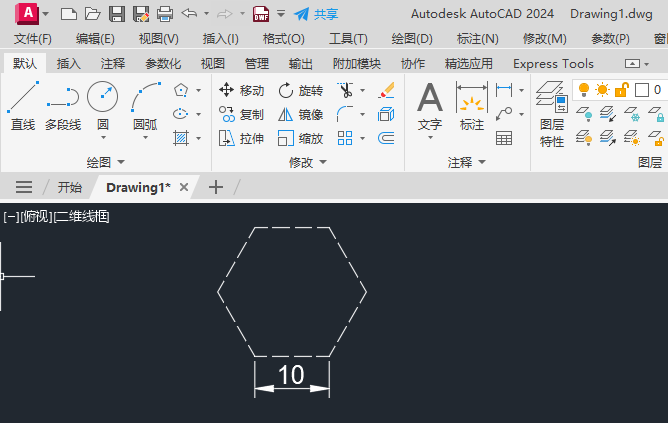This screenshot has height=423, width=668.
Task: Toggle layer lock padlock icon
Action: (622, 89)
